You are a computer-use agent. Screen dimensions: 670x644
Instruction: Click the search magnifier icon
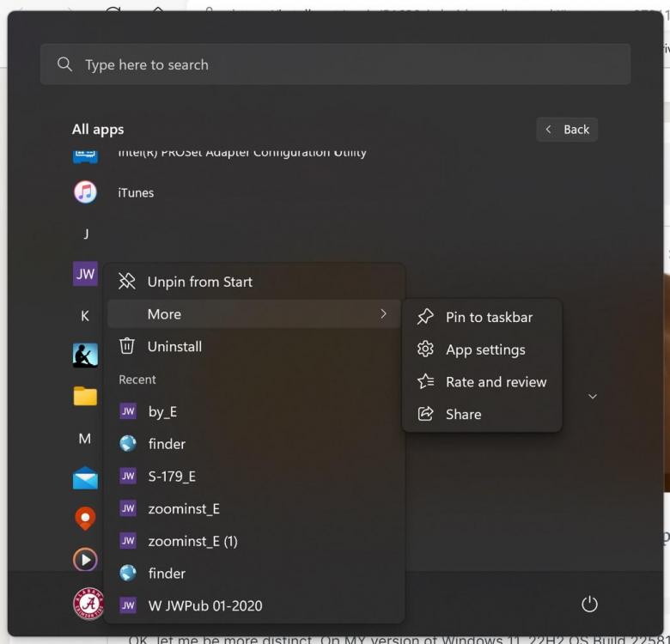(x=65, y=64)
